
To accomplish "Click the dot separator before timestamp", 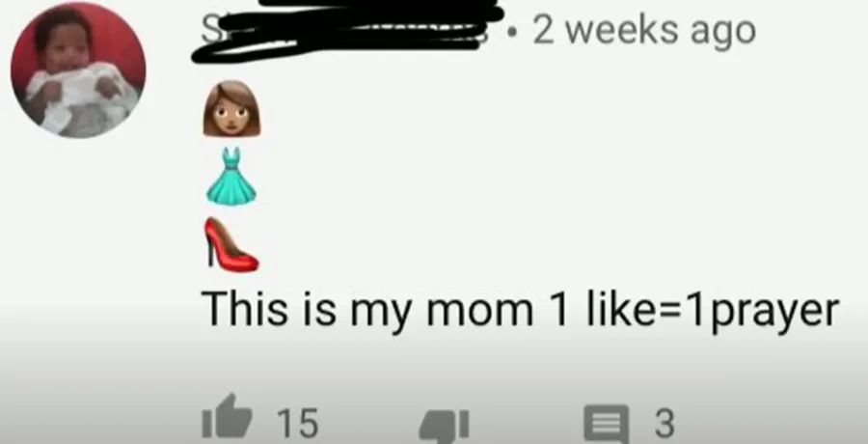I will click(x=515, y=32).
